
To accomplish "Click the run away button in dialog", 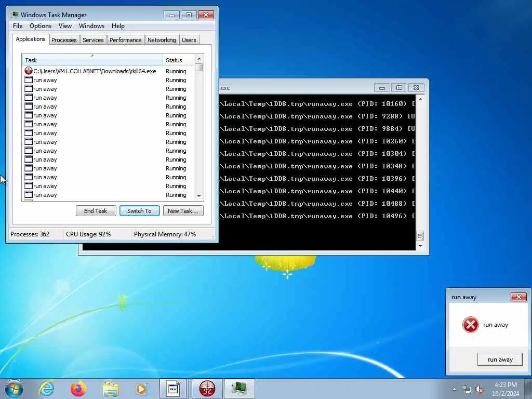I will tap(500, 360).
